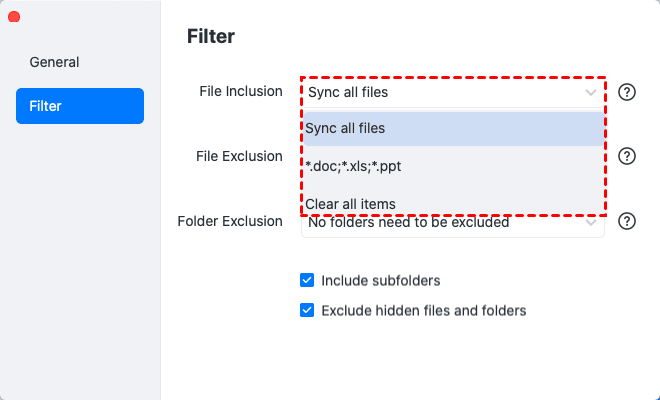Image resolution: width=660 pixels, height=400 pixels.
Task: Select the Filter tab in sidebar
Action: [x=80, y=106]
